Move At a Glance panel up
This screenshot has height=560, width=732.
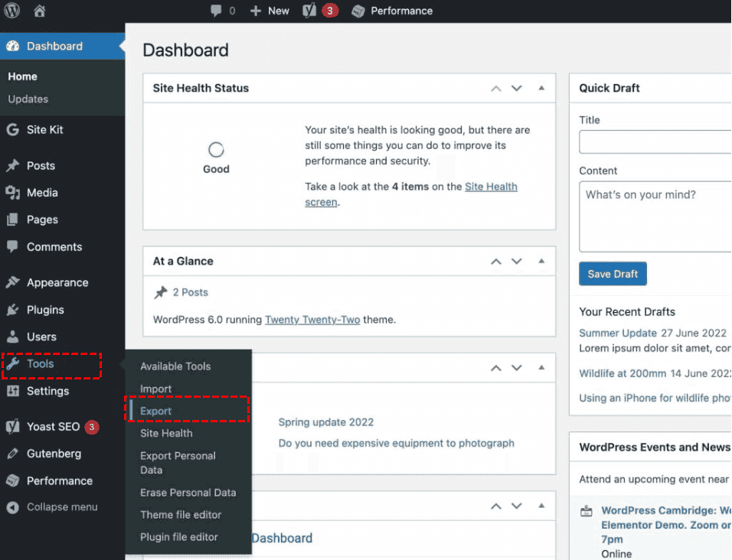(x=496, y=261)
